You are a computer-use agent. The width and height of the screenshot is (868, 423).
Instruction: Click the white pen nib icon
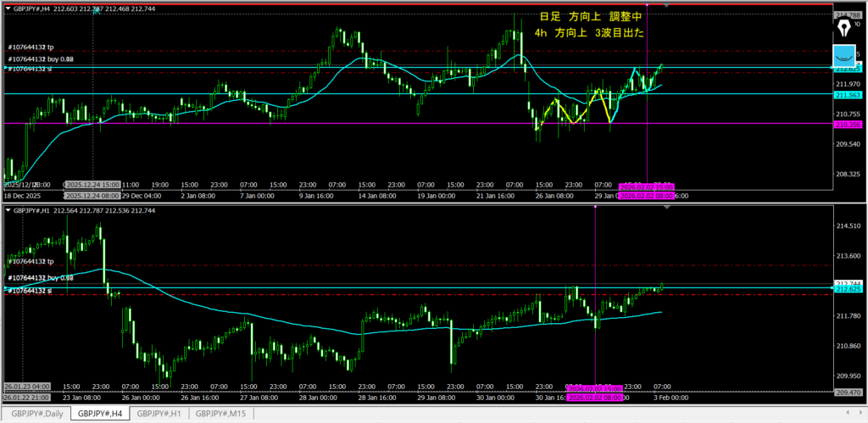coord(844,27)
